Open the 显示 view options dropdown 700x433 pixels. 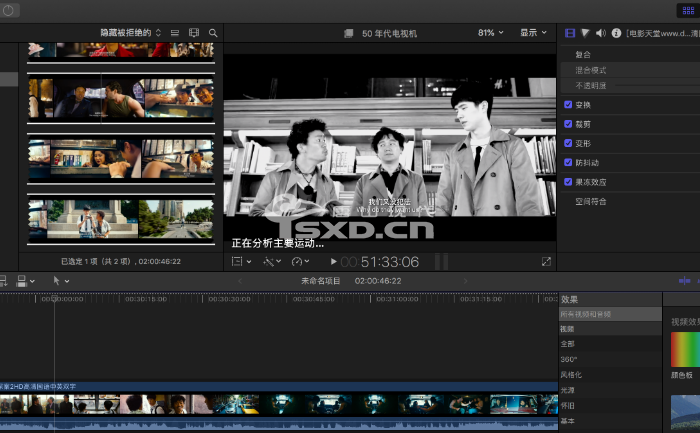tap(533, 33)
